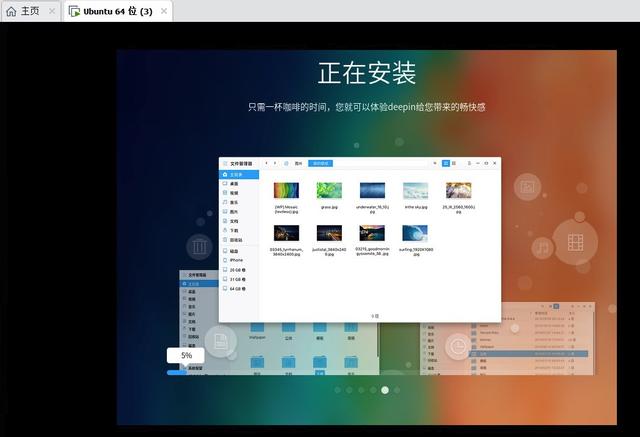Image resolution: width=640 pixels, height=437 pixels.
Task: Click the grass.jpg file name
Action: 329,207
